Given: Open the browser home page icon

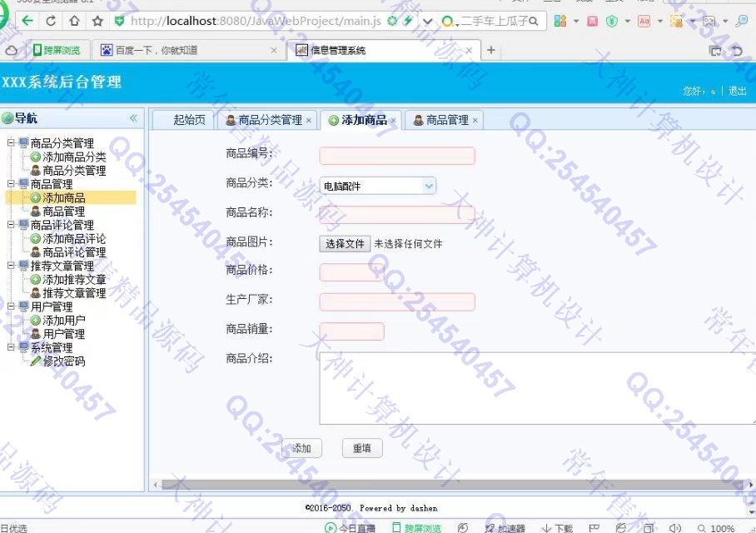Looking at the screenshot, I should click(x=74, y=21).
